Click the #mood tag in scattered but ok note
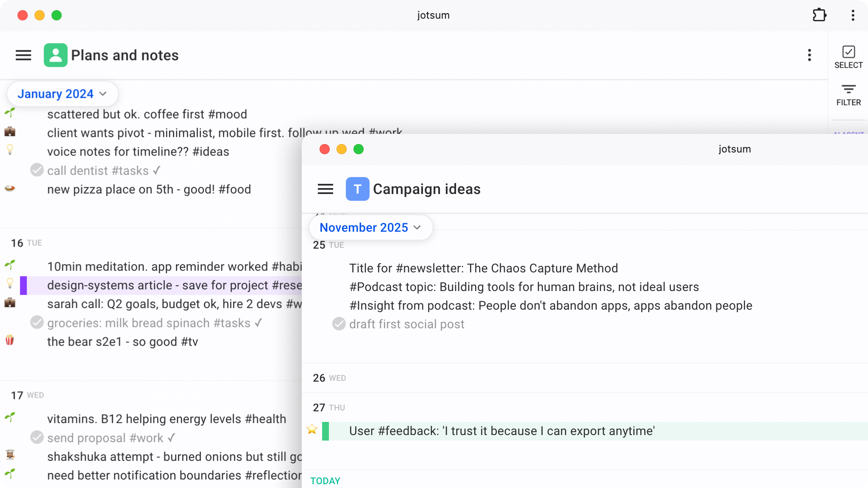Viewport: 868px width, 488px height. 228,114
